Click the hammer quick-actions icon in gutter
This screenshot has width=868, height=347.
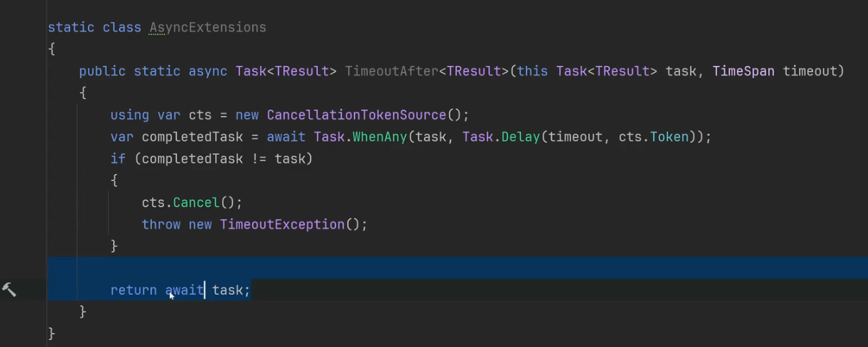pyautogui.click(x=9, y=289)
